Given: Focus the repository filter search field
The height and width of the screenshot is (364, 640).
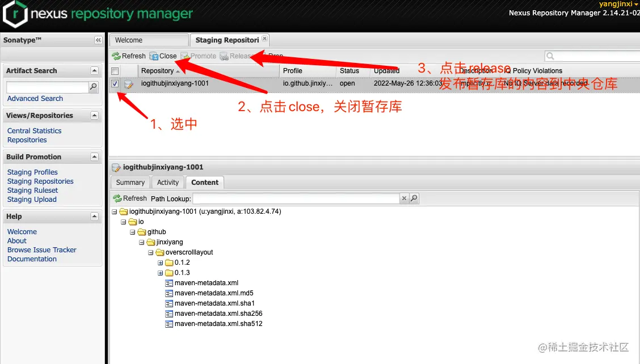Looking at the screenshot, I should (597, 56).
